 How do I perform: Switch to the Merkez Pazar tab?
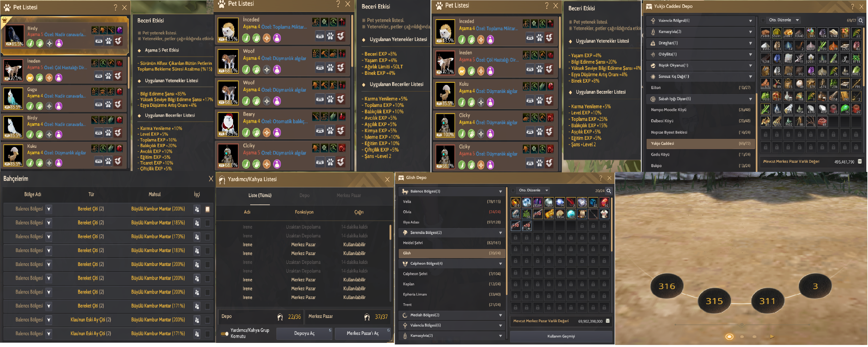pos(348,195)
